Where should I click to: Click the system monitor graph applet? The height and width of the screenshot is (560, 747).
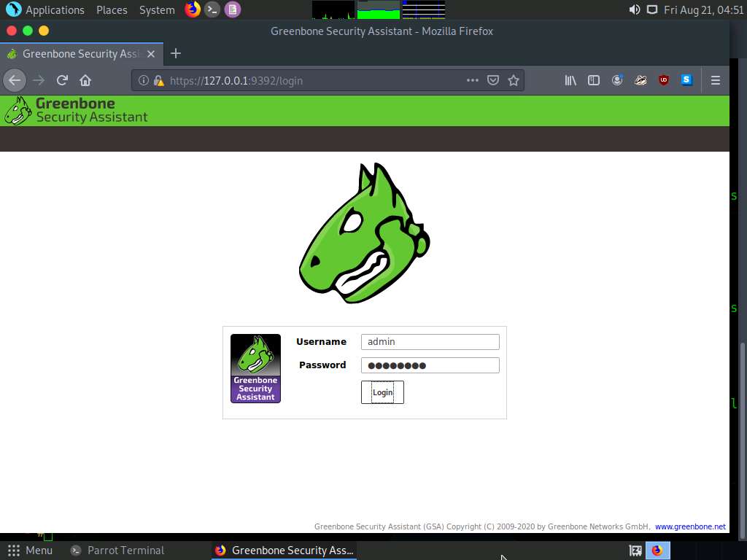pos(379,9)
